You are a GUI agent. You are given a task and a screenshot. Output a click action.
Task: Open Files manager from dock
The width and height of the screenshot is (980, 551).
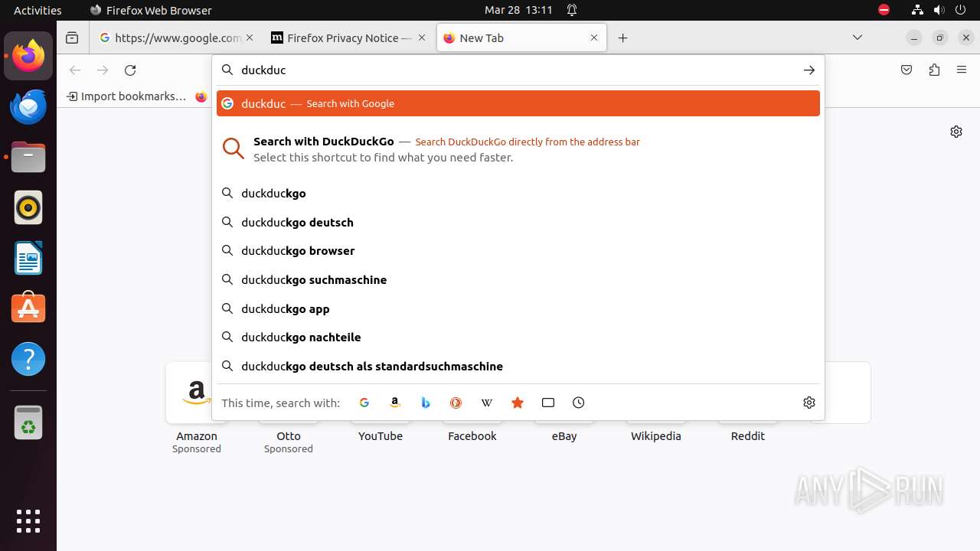coord(28,157)
